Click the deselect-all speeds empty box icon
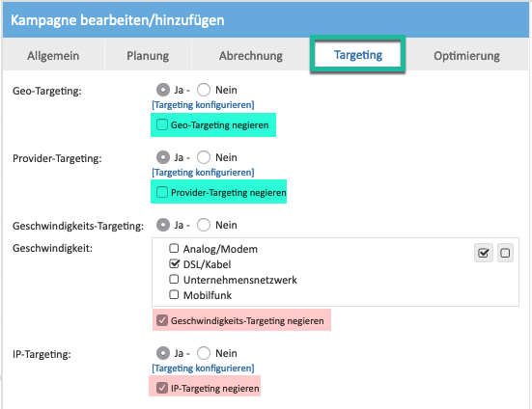This screenshot has height=409, width=532. pos(505,253)
